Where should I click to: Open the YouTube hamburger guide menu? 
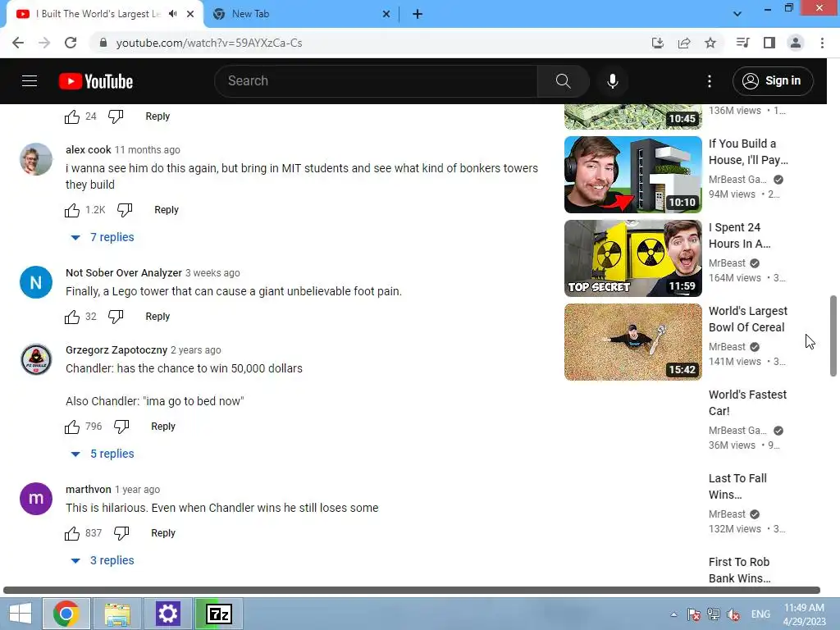(x=30, y=81)
